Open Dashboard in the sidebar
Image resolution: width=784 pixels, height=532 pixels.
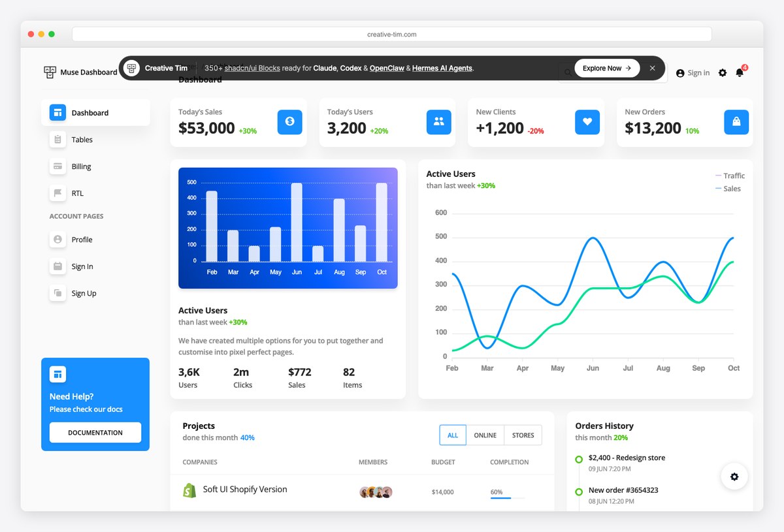pyautogui.click(x=95, y=112)
